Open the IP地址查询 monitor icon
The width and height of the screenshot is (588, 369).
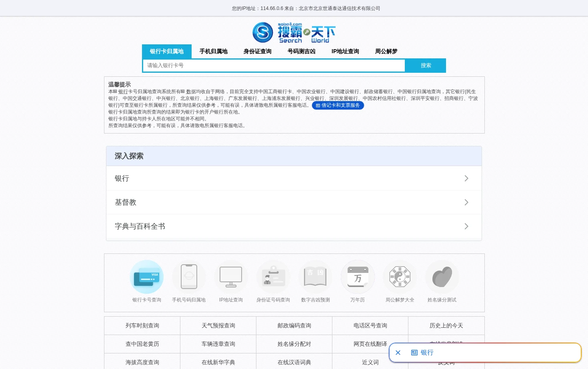[x=231, y=277]
